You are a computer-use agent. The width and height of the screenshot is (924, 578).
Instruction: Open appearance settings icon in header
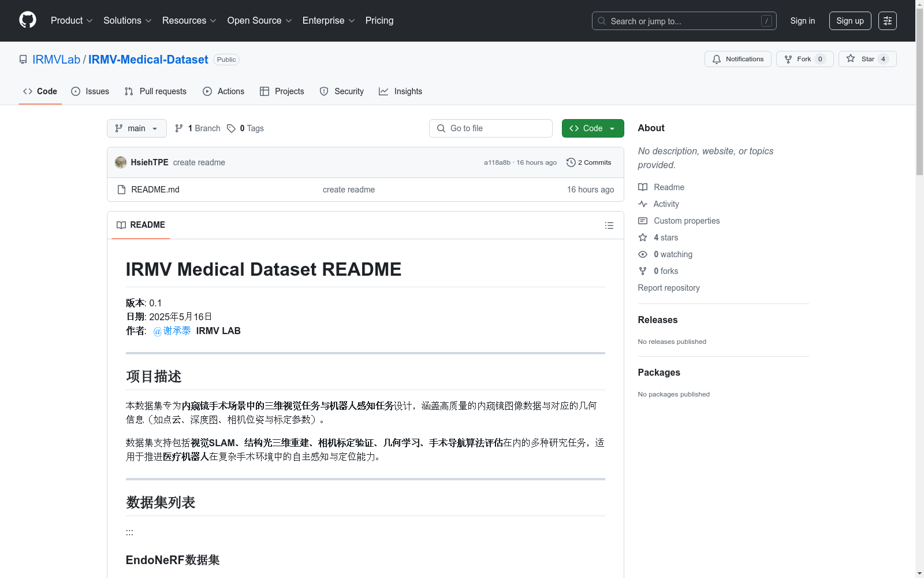click(888, 21)
